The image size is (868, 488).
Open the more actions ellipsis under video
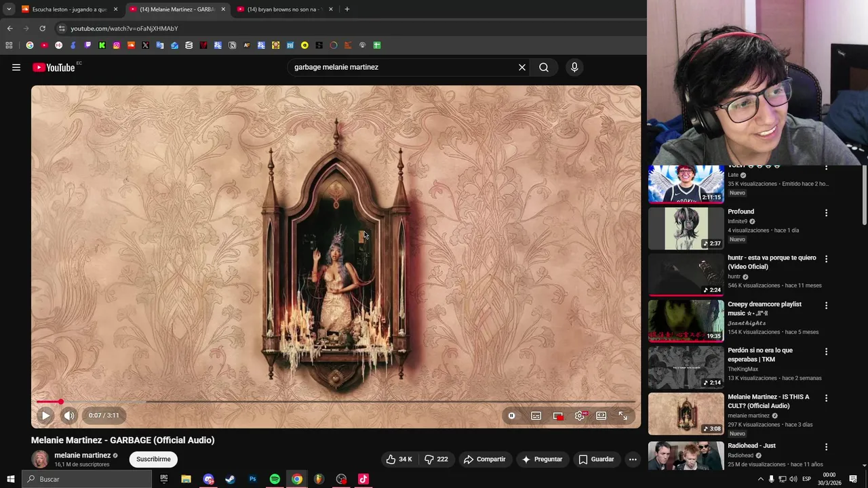633,459
